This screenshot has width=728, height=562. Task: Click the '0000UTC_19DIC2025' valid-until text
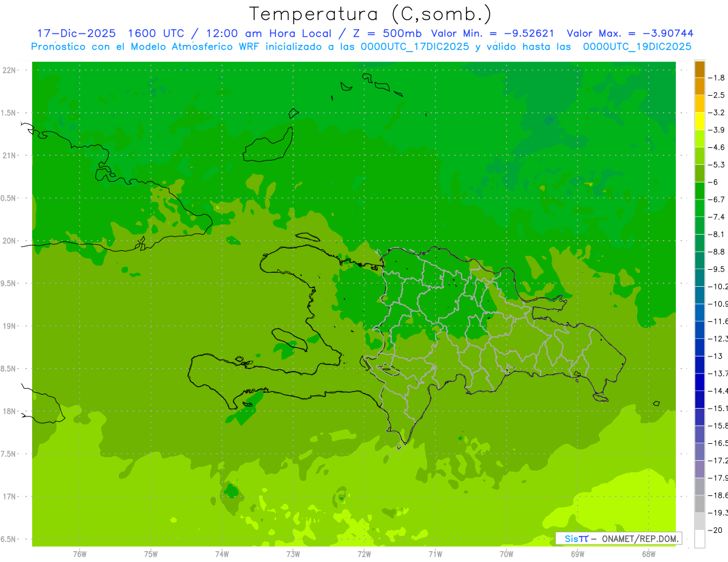[637, 47]
